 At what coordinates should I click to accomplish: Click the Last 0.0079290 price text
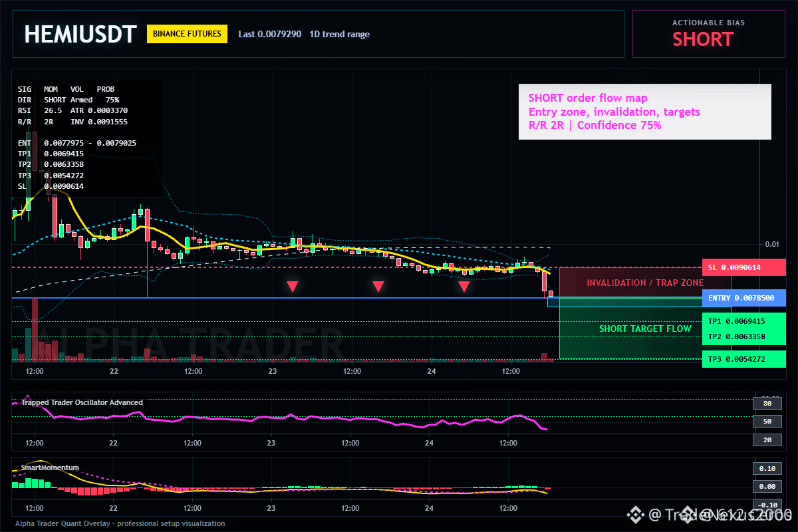(x=270, y=34)
